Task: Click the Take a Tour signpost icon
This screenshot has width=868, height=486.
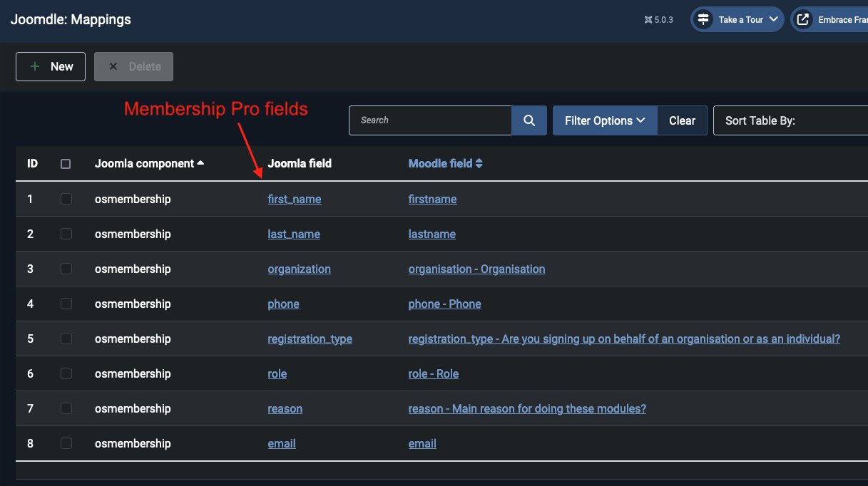Action: (704, 19)
